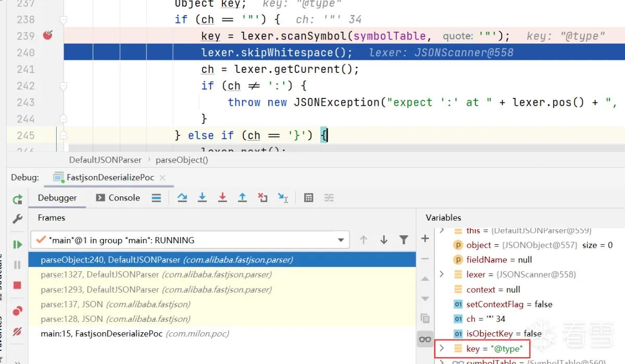625x364 pixels.
Task: Click the Step Into arrow icon
Action: pyautogui.click(x=202, y=197)
